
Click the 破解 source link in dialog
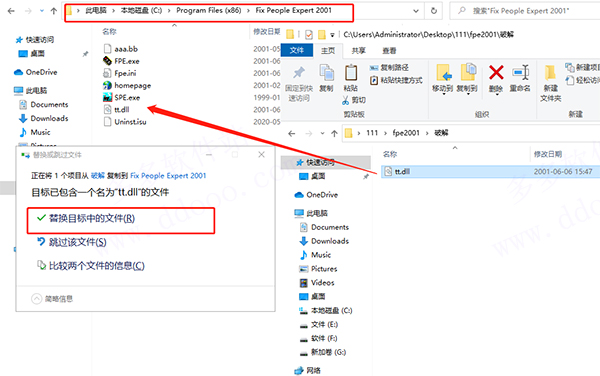98,176
